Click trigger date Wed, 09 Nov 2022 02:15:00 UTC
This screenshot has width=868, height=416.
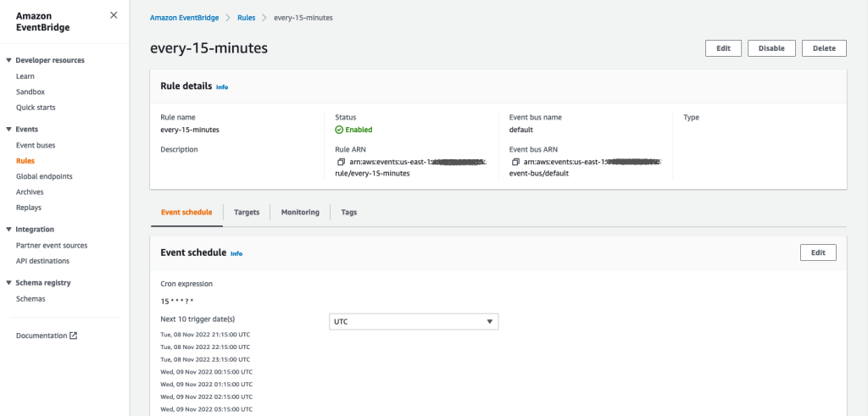[x=207, y=397]
